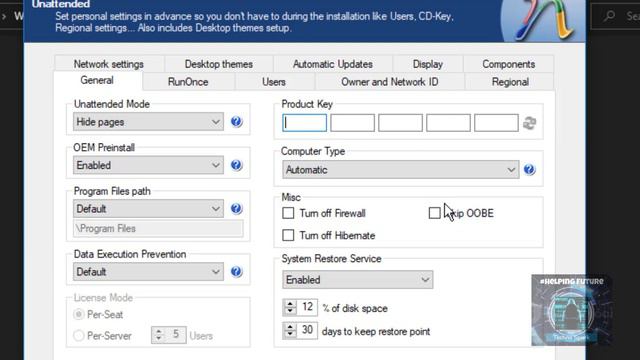Viewport: 640px width, 360px height.
Task: Open help for Computer Type
Action: click(x=529, y=169)
